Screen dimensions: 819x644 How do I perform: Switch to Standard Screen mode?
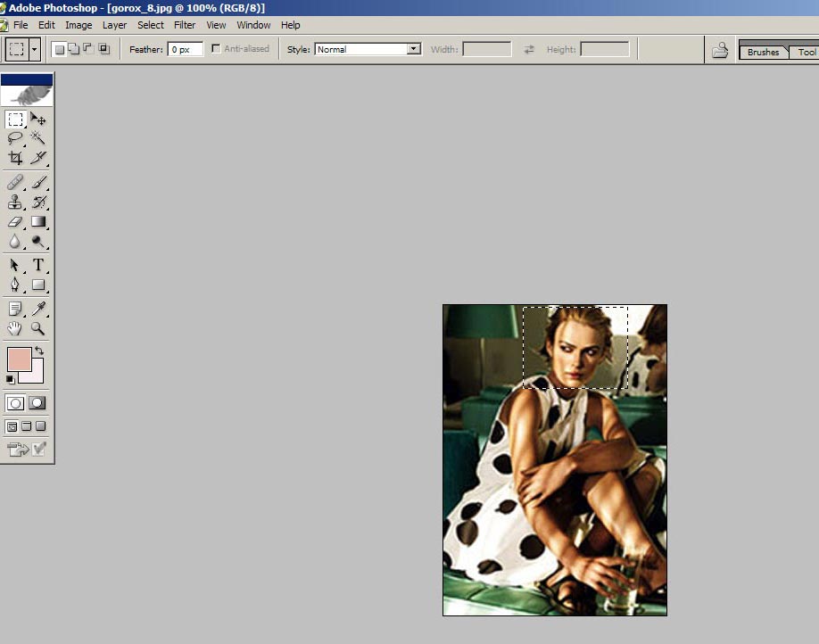[x=12, y=426]
